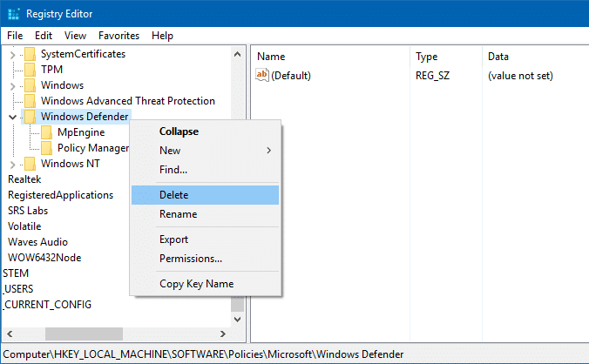Open the Favorites menu
The image size is (589, 364).
[118, 36]
